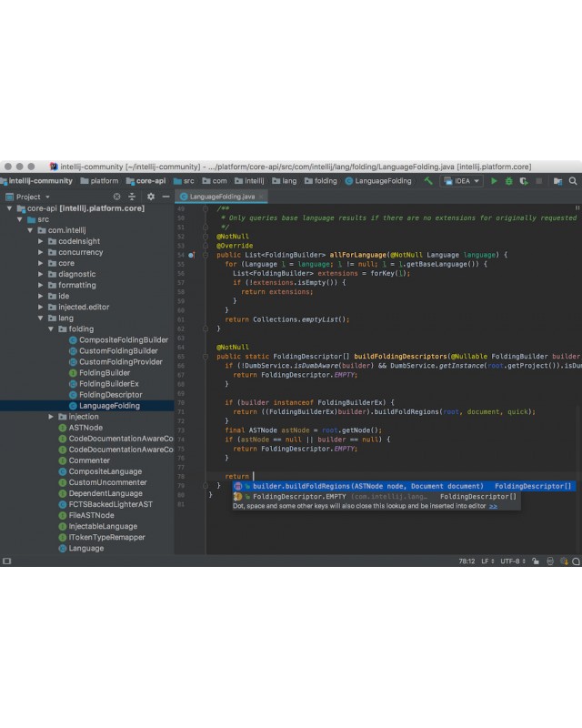Click the Build project hammer icon
This screenshot has height=728, width=582.
pyautogui.click(x=428, y=181)
